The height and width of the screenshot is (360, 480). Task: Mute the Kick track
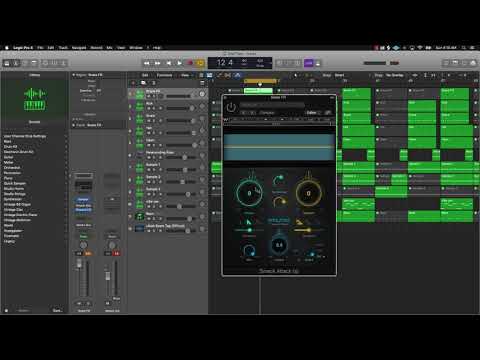(x=149, y=108)
